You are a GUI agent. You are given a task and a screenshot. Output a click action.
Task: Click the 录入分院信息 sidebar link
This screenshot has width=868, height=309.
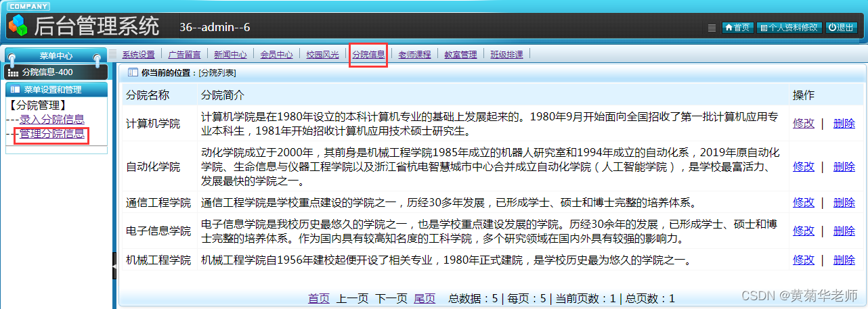[x=52, y=120]
